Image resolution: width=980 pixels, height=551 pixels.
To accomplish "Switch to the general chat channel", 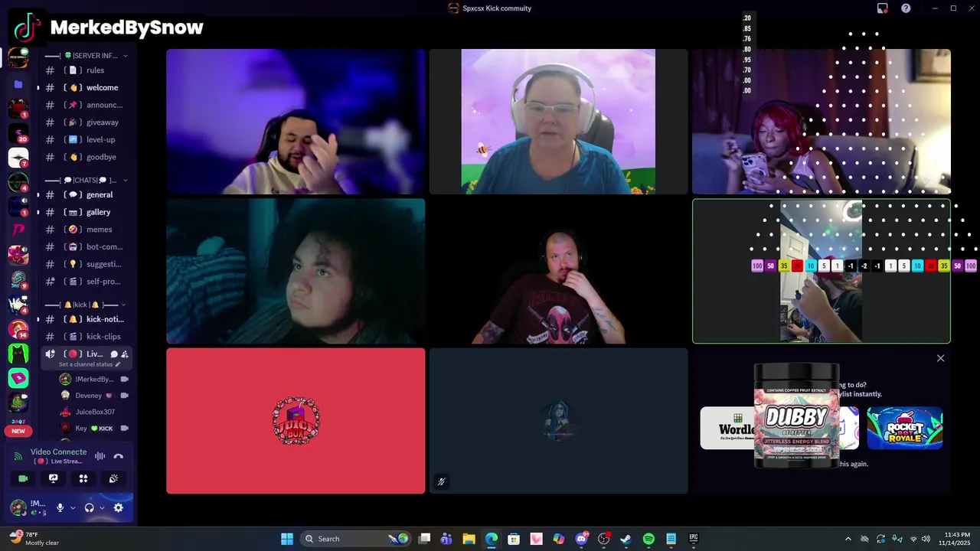I will (85, 195).
